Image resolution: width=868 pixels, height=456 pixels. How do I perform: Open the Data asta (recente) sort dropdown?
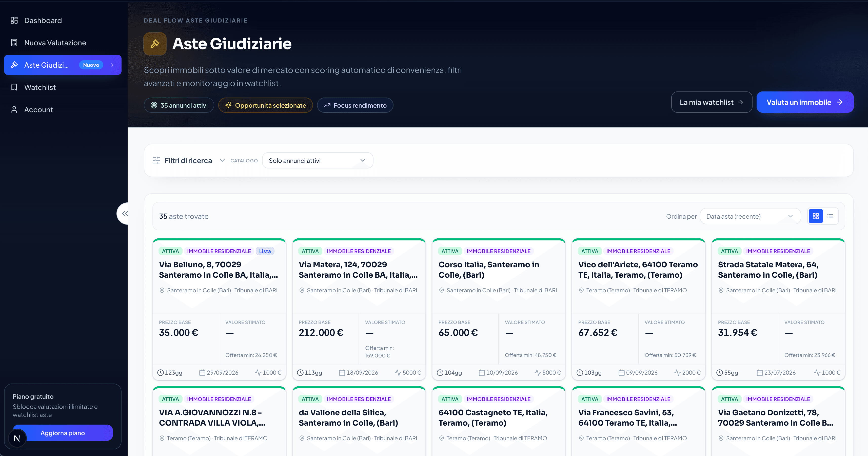(x=750, y=216)
